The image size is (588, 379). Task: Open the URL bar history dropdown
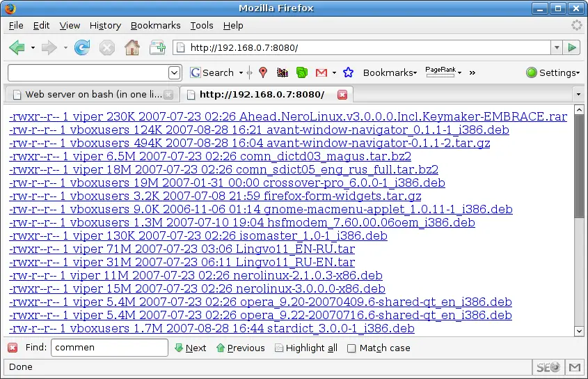(x=556, y=47)
